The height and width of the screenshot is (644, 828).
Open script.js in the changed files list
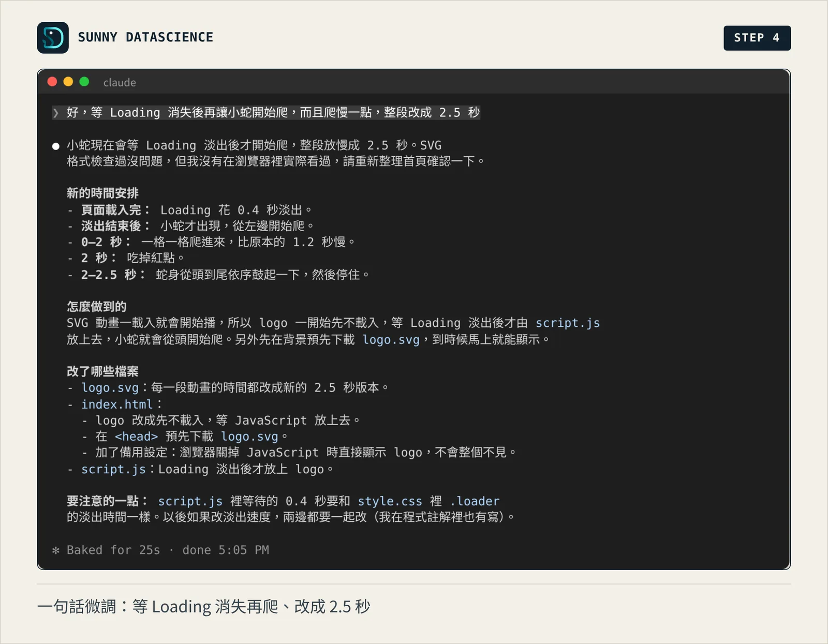click(113, 469)
